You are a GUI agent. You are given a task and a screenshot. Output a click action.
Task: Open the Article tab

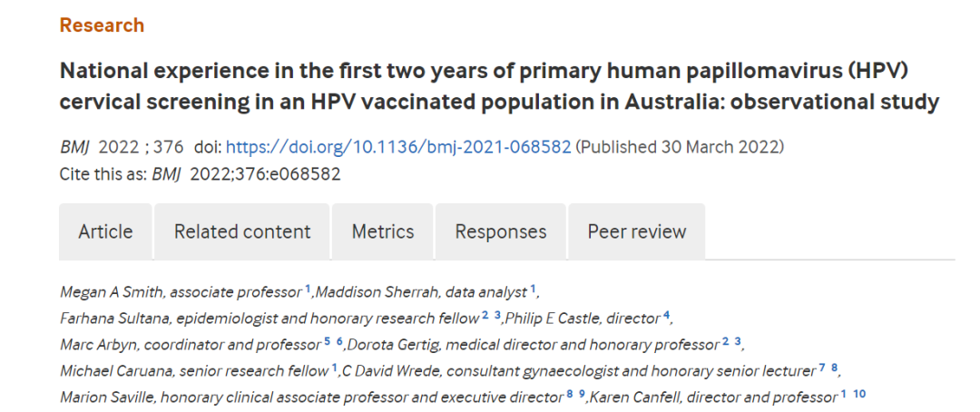pyautogui.click(x=105, y=231)
